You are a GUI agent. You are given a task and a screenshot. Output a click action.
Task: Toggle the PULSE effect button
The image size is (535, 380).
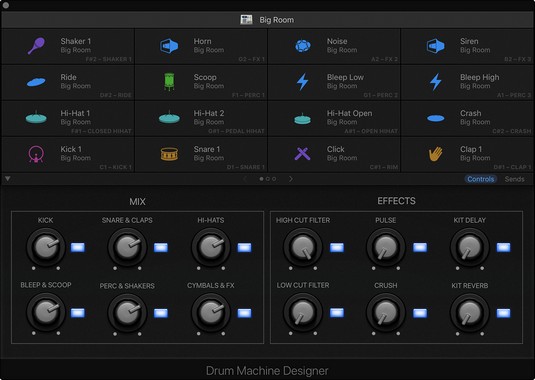coord(420,248)
